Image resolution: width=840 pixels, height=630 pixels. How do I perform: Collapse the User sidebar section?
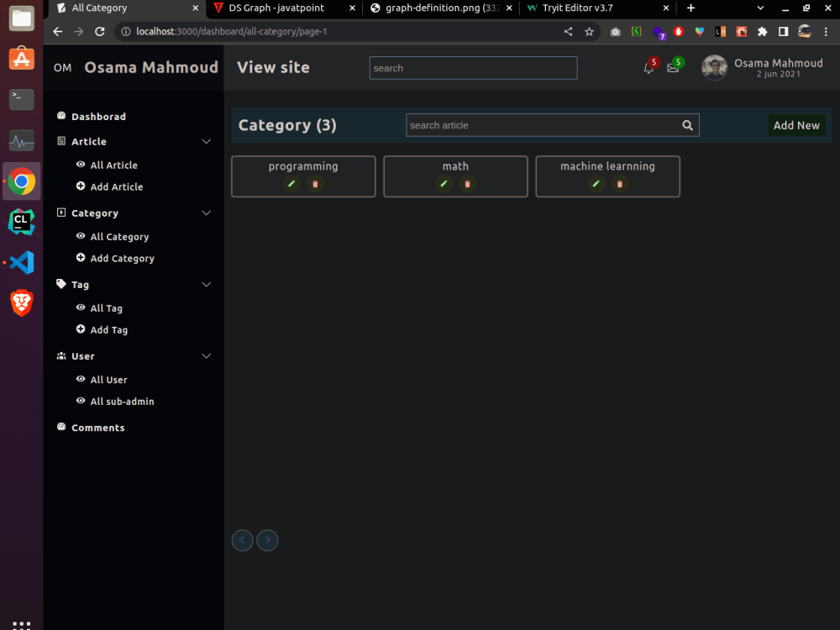pos(207,356)
